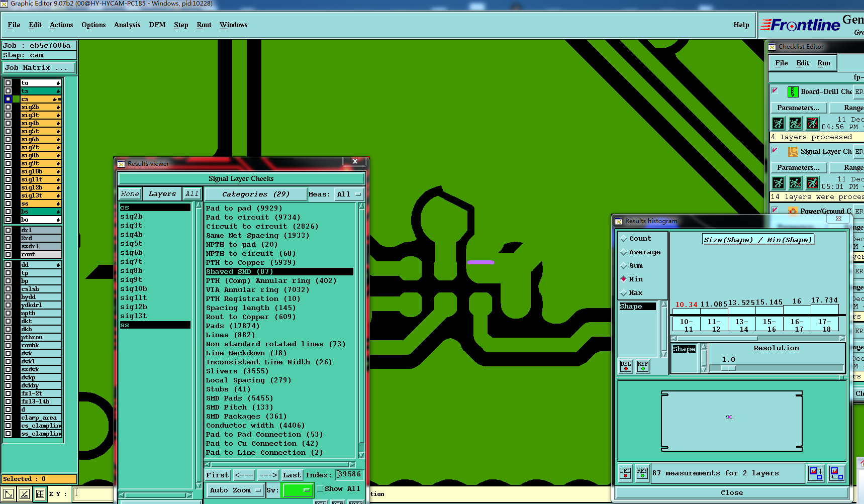Go to previous result arrow button
The height and width of the screenshot is (504, 864).
(x=244, y=475)
